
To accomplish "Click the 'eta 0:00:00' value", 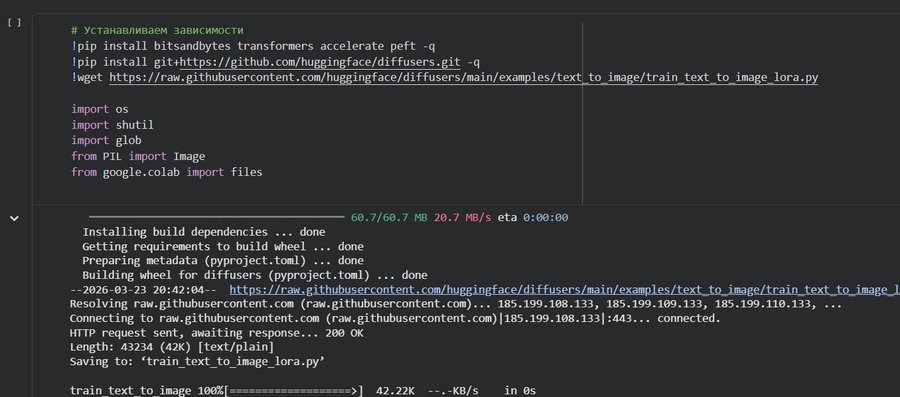I will [x=533, y=217].
